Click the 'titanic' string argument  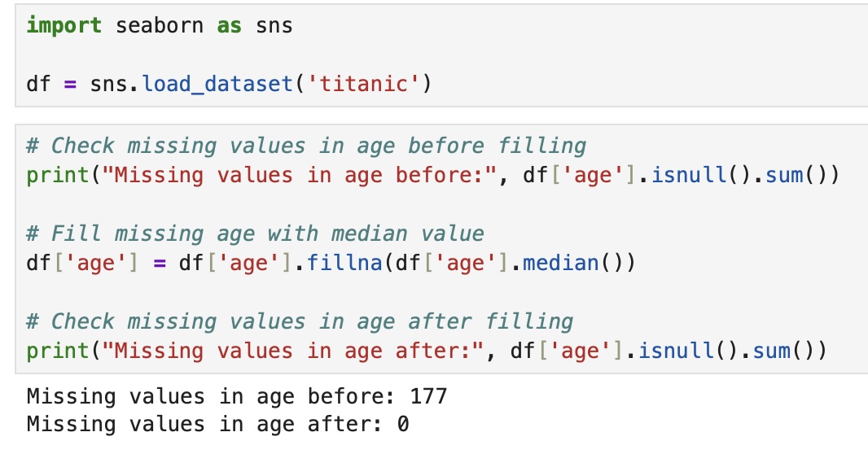[x=364, y=84]
